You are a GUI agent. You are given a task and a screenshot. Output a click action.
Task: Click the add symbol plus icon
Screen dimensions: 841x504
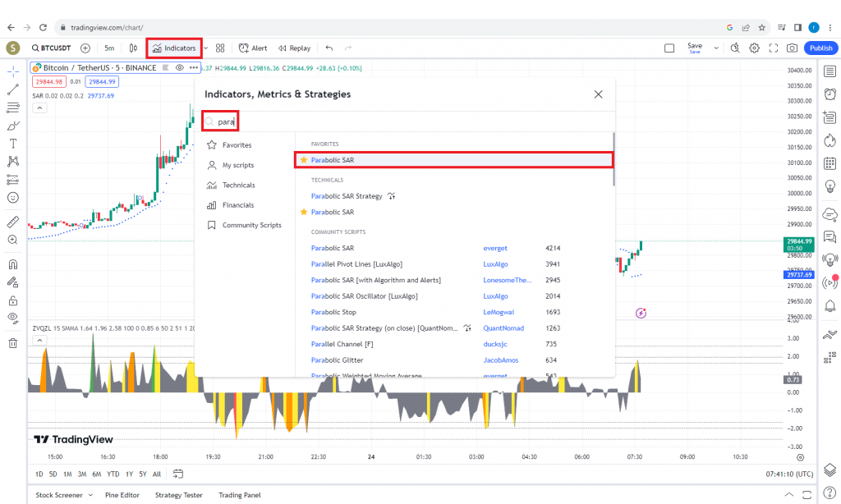click(85, 48)
